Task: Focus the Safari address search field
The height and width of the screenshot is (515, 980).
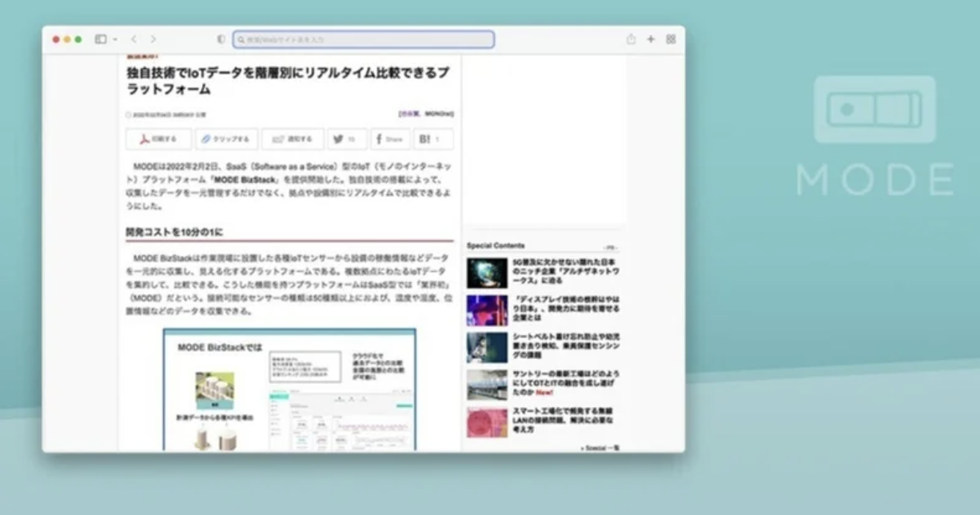Action: [364, 39]
